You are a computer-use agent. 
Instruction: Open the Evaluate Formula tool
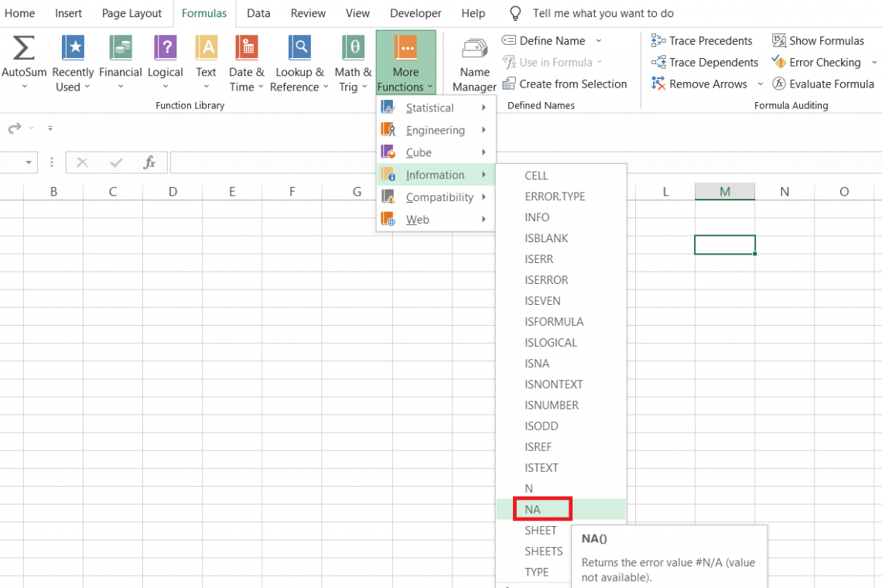pyautogui.click(x=822, y=84)
